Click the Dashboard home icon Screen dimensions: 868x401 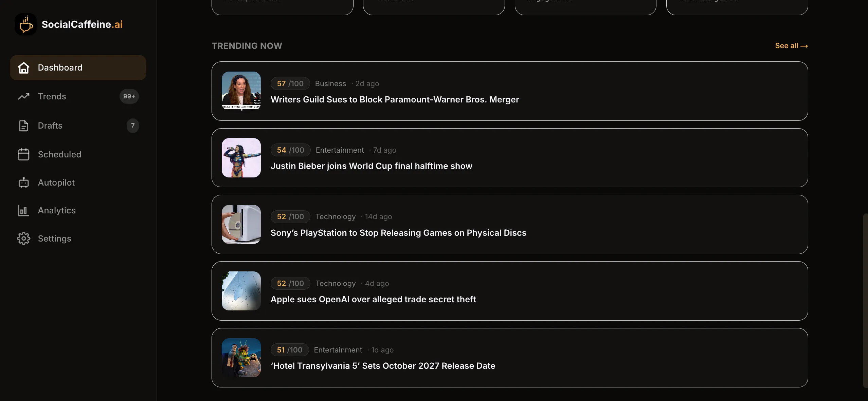23,68
